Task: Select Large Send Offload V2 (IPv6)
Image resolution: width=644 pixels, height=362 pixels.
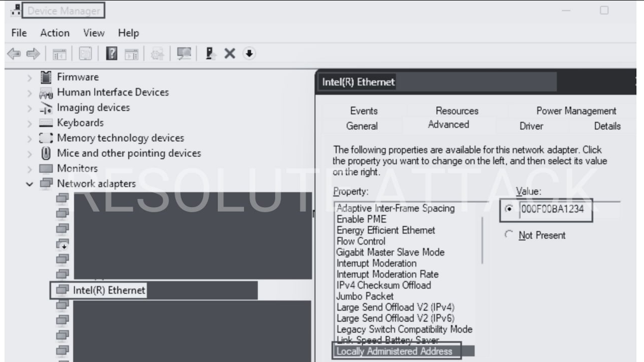Action: pos(395,319)
